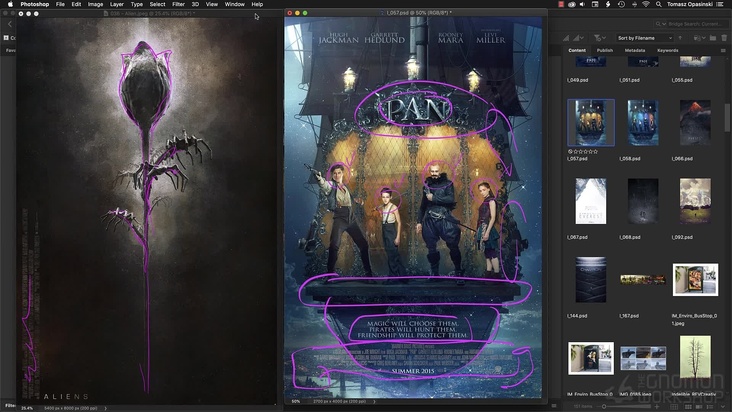732x412 pixels.
Task: Switch to the Keywords tab
Action: (x=668, y=50)
